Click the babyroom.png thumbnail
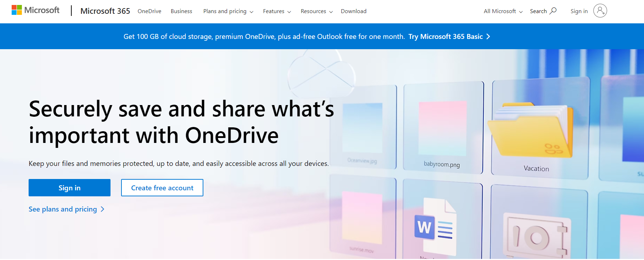Screen dimensions: 644x260 (442, 128)
